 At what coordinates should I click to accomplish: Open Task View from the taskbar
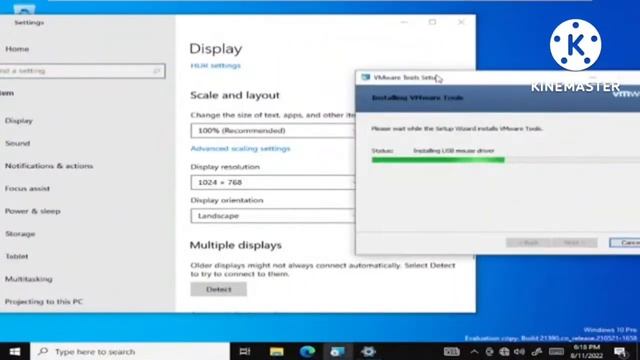(x=245, y=351)
